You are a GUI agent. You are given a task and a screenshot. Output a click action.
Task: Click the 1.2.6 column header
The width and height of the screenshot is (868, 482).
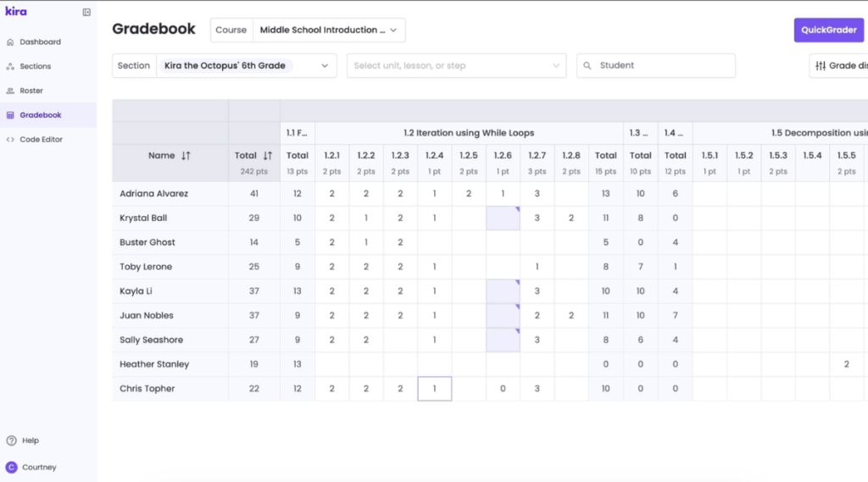click(x=503, y=163)
